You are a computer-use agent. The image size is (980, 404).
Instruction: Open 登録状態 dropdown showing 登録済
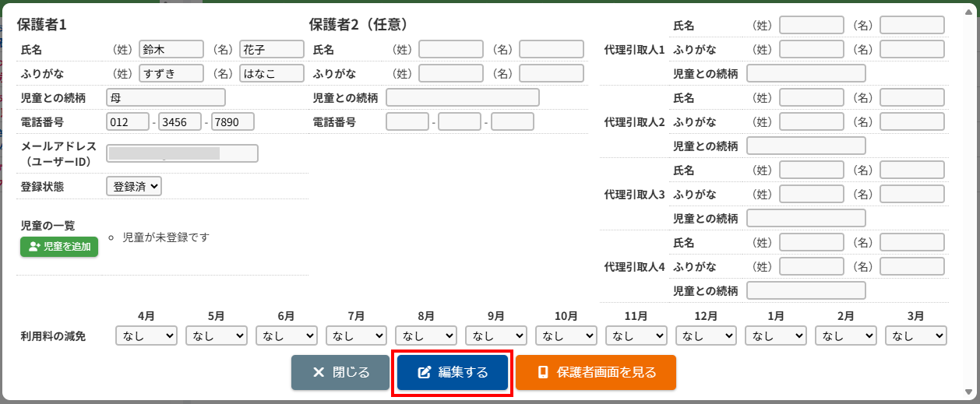pyautogui.click(x=134, y=186)
